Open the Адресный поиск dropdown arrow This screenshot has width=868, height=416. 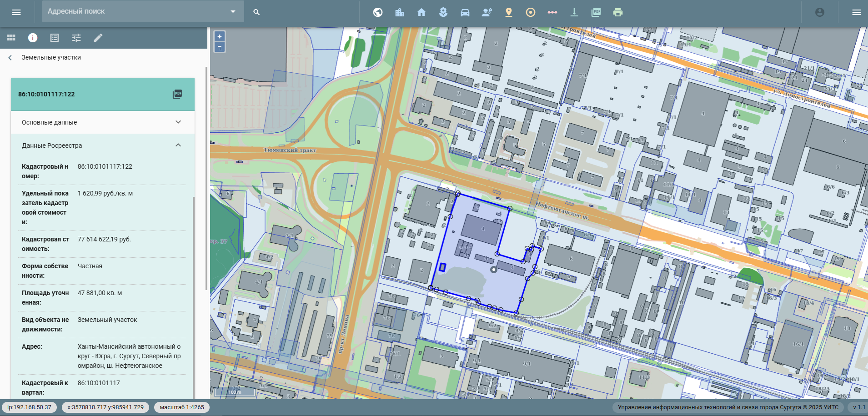[233, 12]
